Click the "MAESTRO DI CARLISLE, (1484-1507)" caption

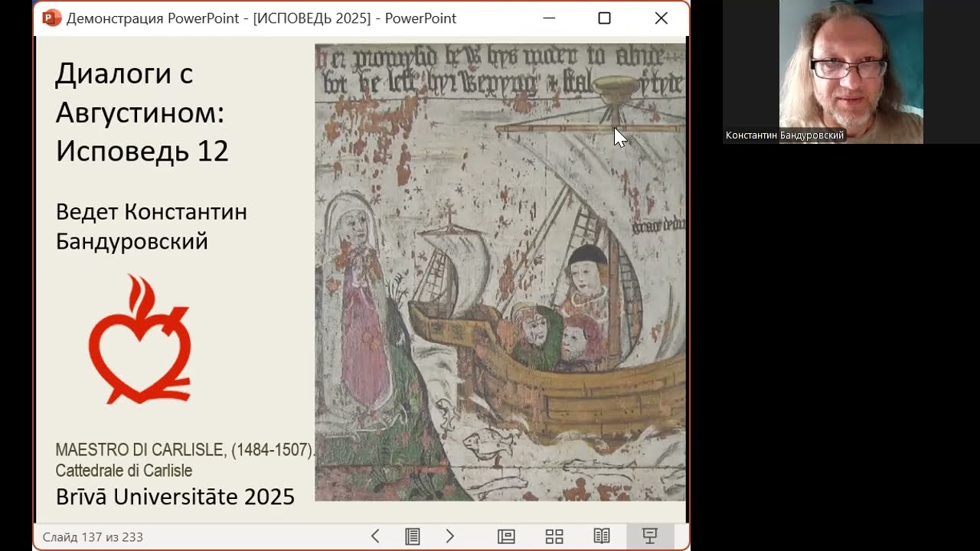point(185,450)
